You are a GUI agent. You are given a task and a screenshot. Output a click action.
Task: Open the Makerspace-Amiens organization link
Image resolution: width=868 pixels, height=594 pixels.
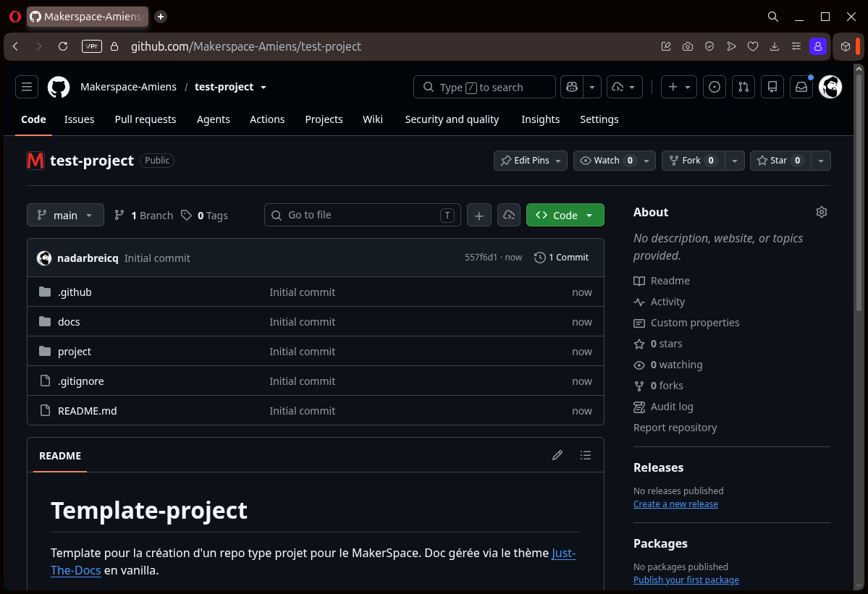tap(128, 87)
